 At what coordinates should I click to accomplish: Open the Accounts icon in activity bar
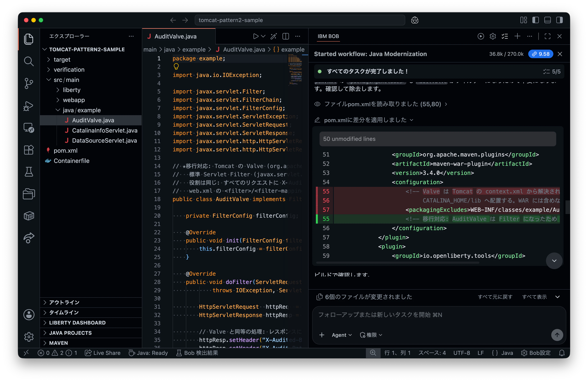point(29,315)
